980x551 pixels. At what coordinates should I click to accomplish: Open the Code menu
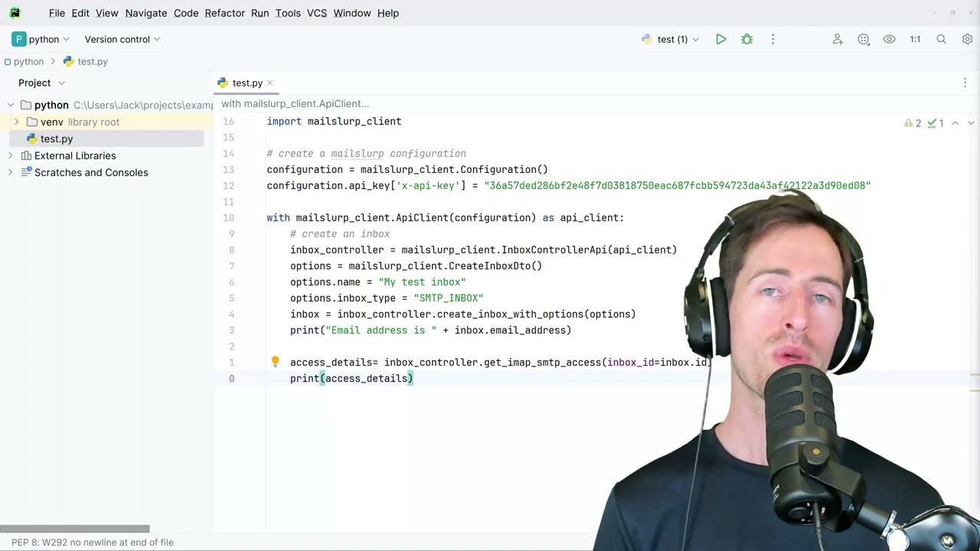click(x=186, y=13)
